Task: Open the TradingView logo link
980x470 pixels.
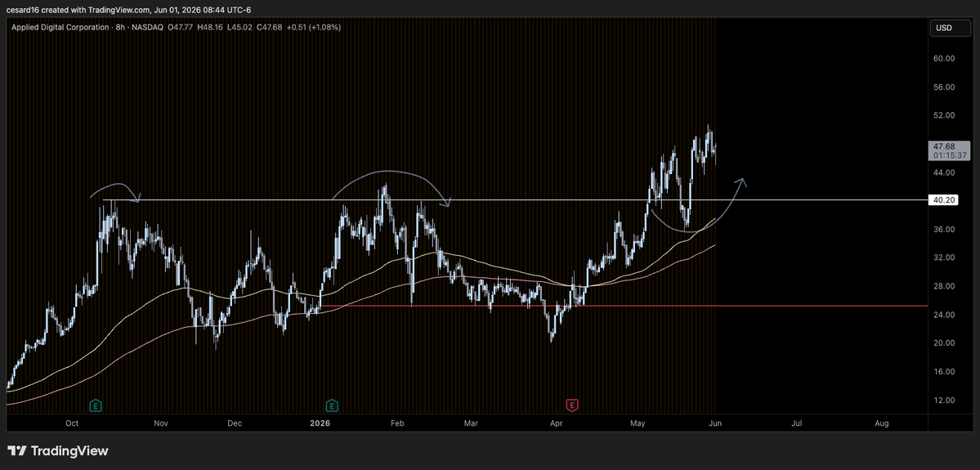Action: coord(58,450)
